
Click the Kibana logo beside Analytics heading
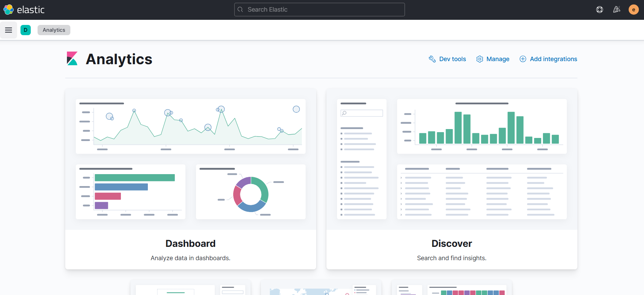(72, 58)
